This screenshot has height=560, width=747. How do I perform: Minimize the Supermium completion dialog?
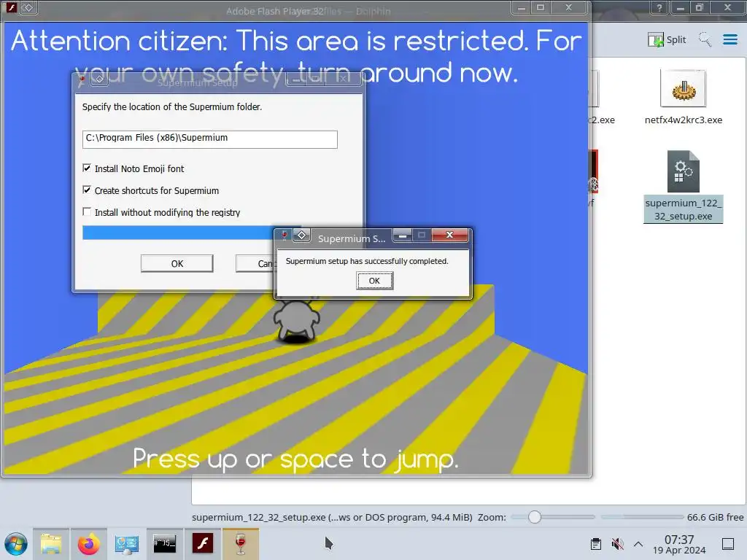tap(403, 235)
